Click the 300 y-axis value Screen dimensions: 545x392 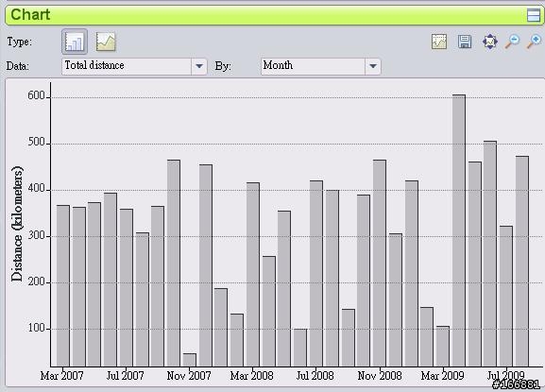pos(37,235)
